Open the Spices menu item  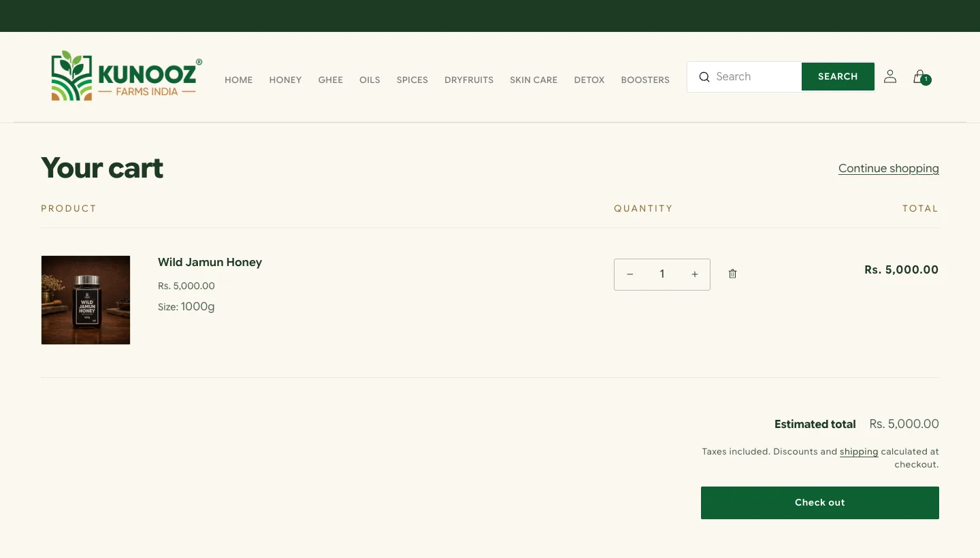[x=412, y=80]
